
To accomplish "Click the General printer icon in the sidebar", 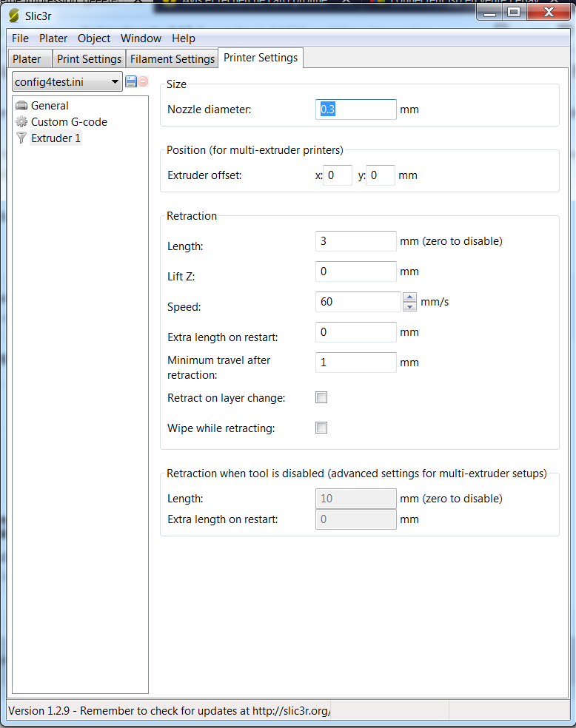I will (x=21, y=105).
